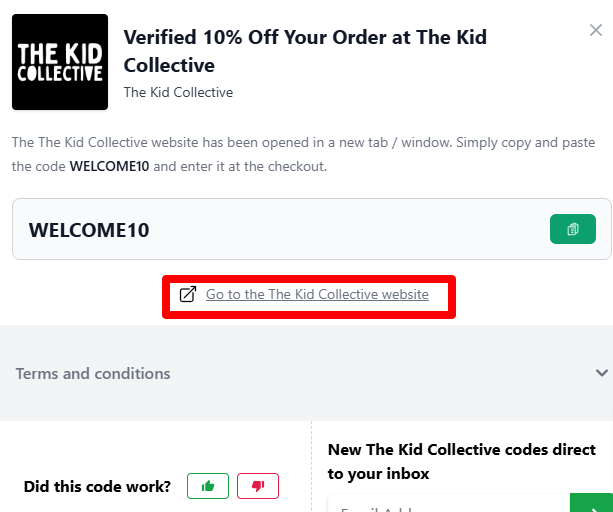Click the external link icon beside the website link

[187, 295]
